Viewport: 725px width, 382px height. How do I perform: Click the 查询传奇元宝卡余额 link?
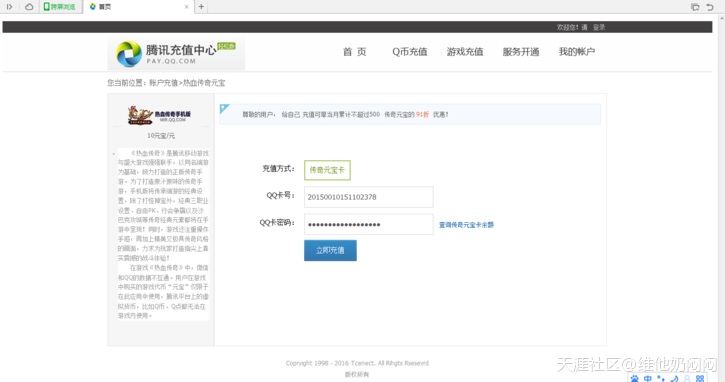466,225
